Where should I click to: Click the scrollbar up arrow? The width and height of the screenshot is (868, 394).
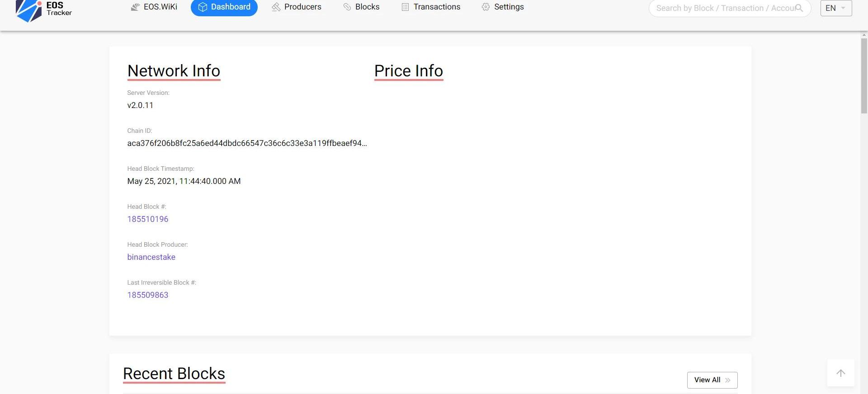pos(864,34)
